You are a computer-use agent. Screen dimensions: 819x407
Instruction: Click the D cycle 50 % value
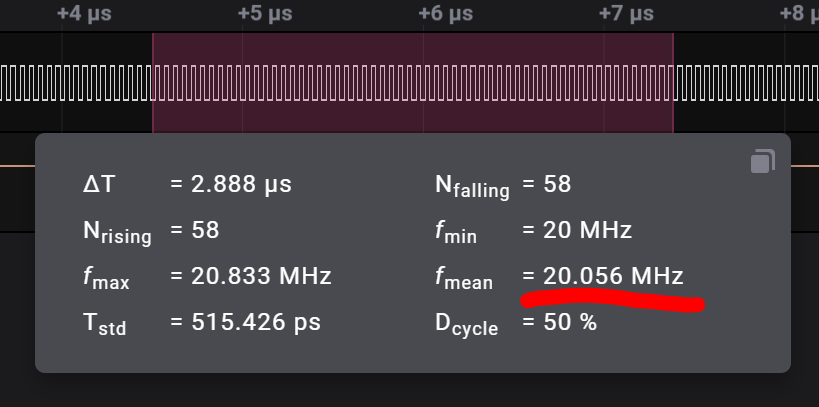570,322
